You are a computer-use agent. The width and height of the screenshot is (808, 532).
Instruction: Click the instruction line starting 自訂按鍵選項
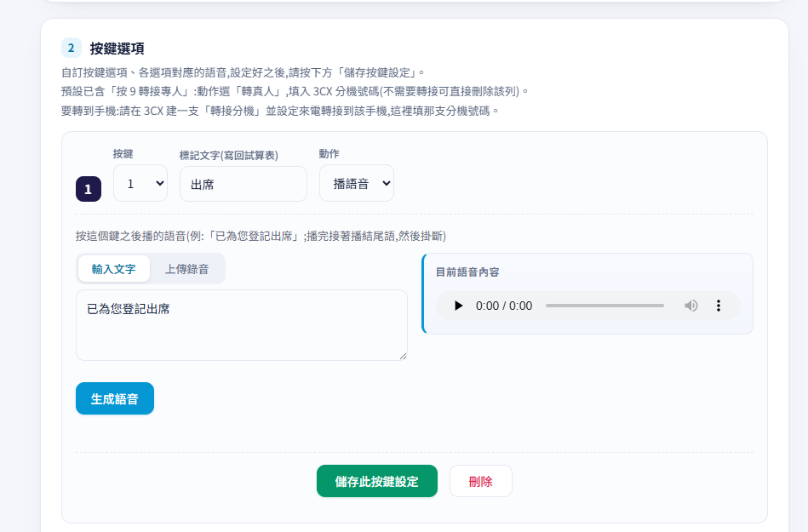(x=243, y=72)
